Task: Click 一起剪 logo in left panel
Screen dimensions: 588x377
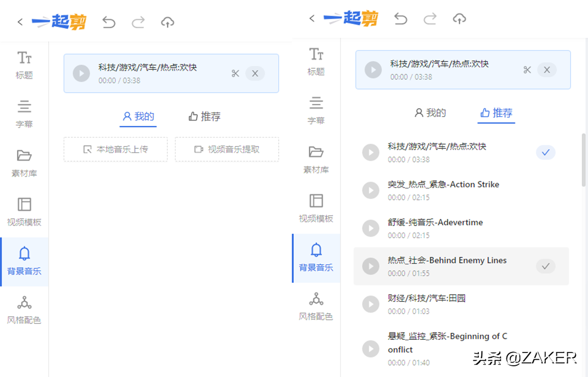Action: click(x=59, y=22)
